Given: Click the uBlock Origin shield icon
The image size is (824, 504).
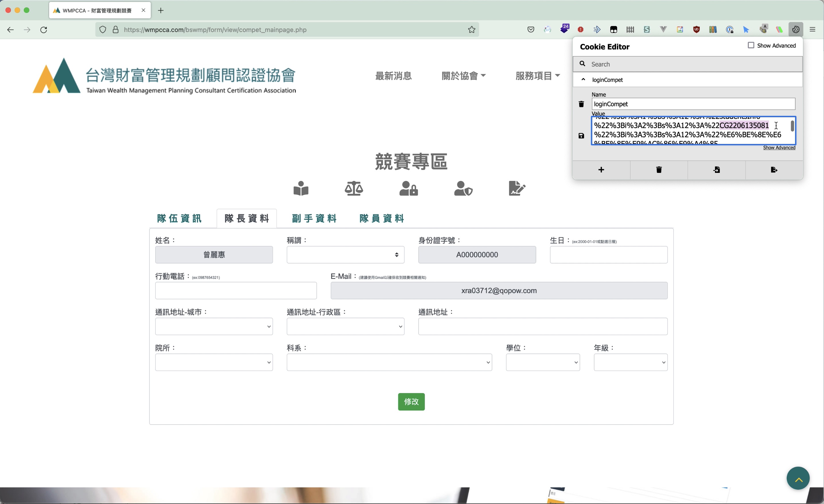Looking at the screenshot, I should pos(697,30).
